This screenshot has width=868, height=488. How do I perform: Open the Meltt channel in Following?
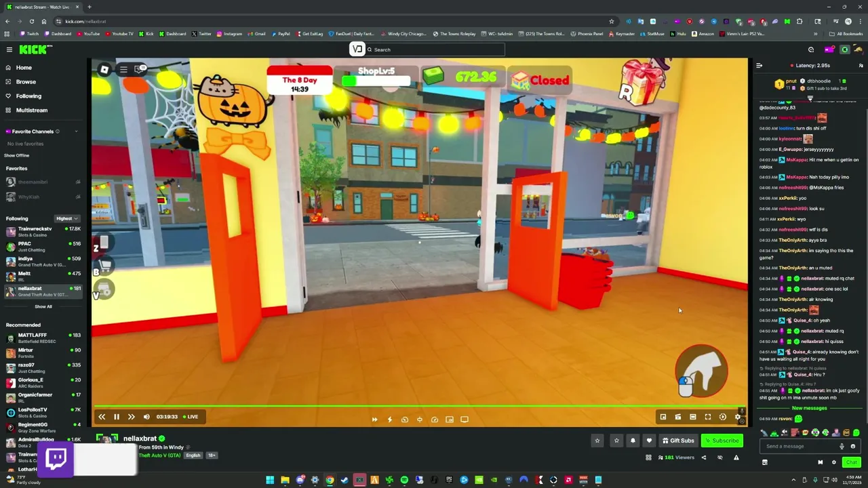point(42,276)
